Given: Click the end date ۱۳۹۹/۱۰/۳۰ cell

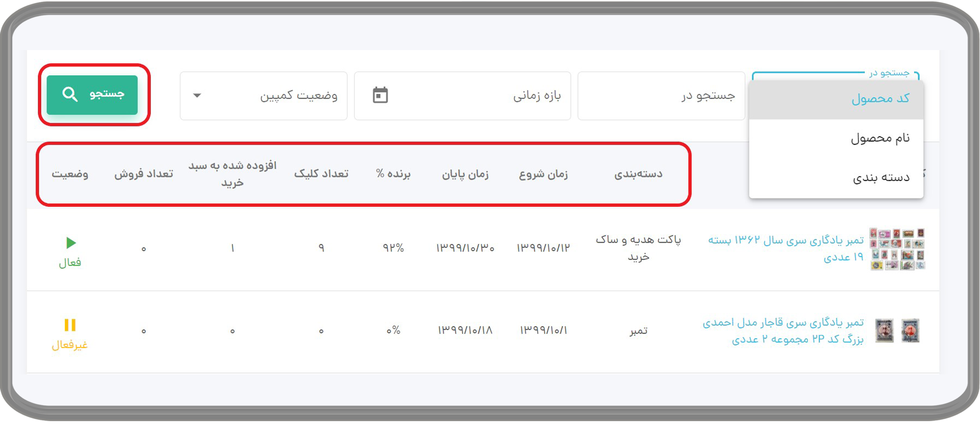Looking at the screenshot, I should (465, 248).
